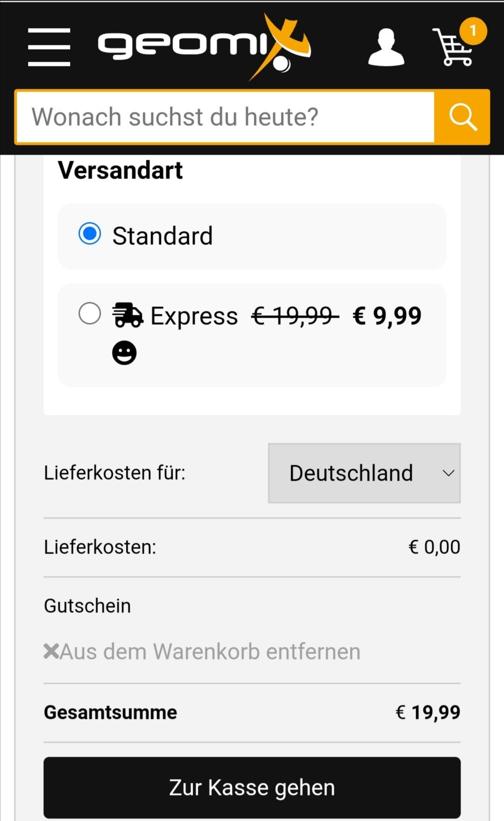Select the Express shipping radio button
Image resolution: width=504 pixels, height=821 pixels.
pos(90,313)
